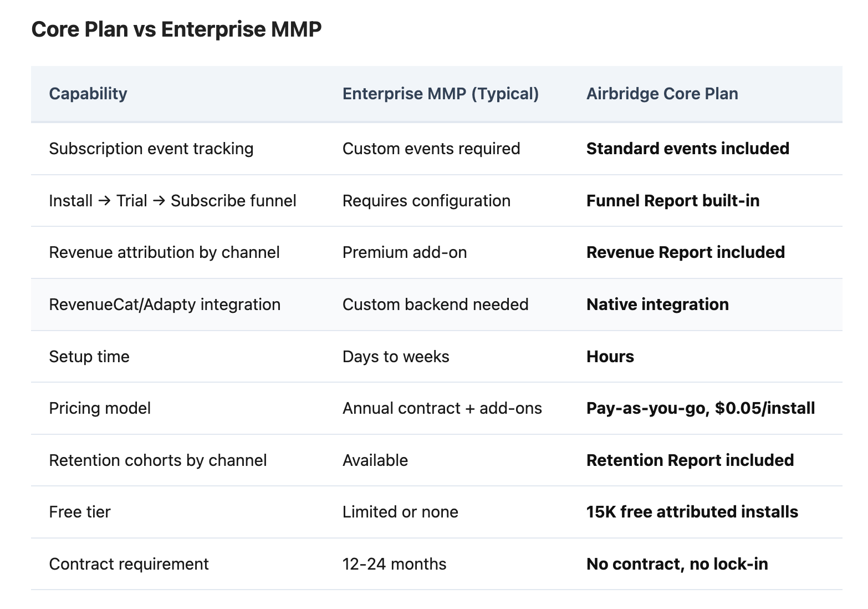Click the Install → Trial → Subscribe funnel row label
Image resolution: width=868 pixels, height=609 pixels.
(172, 201)
